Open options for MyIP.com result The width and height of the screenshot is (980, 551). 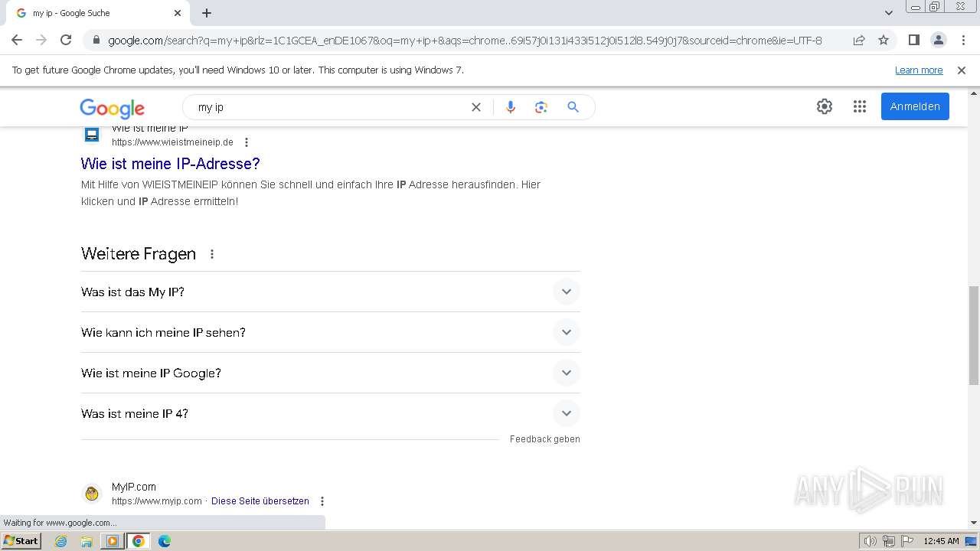click(322, 501)
